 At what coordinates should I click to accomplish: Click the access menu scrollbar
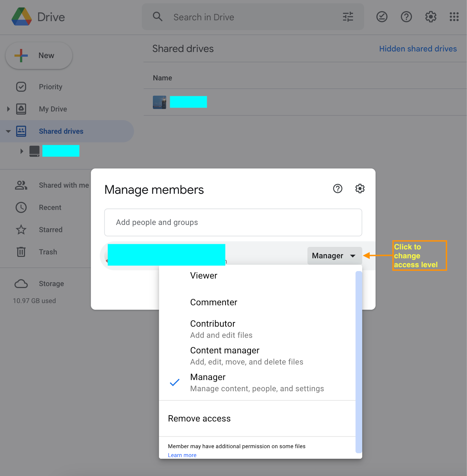coord(359,362)
